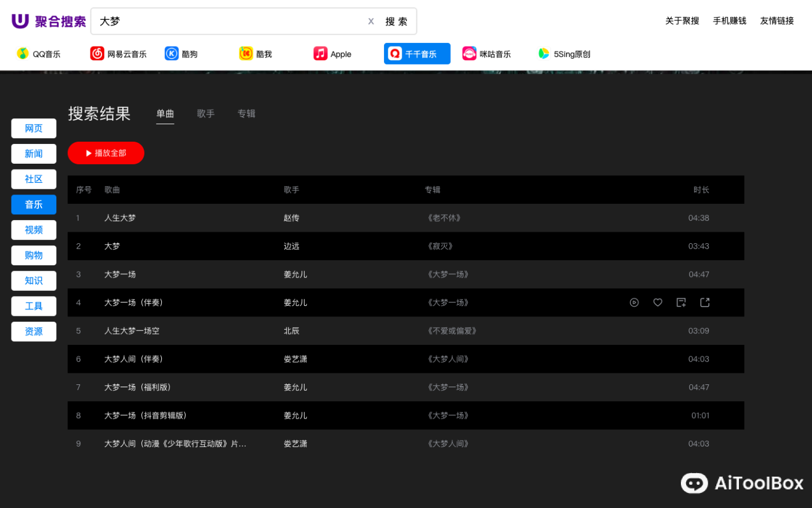Open the 新闻 category in sidebar
This screenshot has height=508, width=812.
pyautogui.click(x=33, y=153)
